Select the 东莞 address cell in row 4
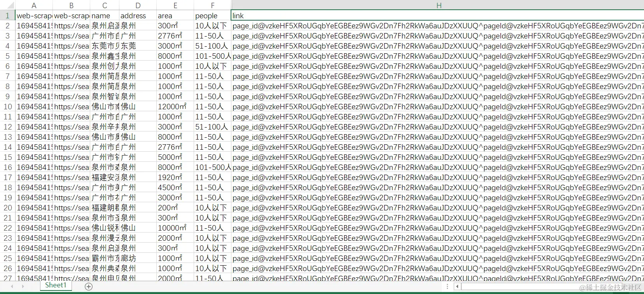Screen dimensions: 644x294 [138, 46]
